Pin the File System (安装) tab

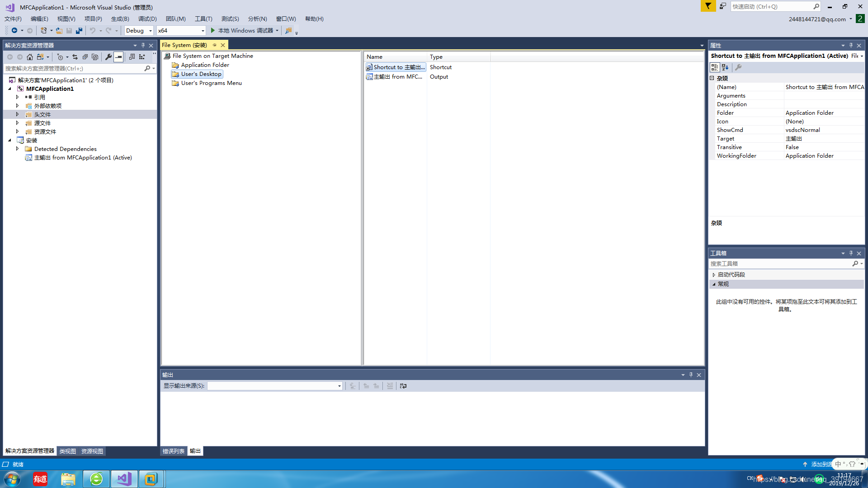pyautogui.click(x=215, y=45)
